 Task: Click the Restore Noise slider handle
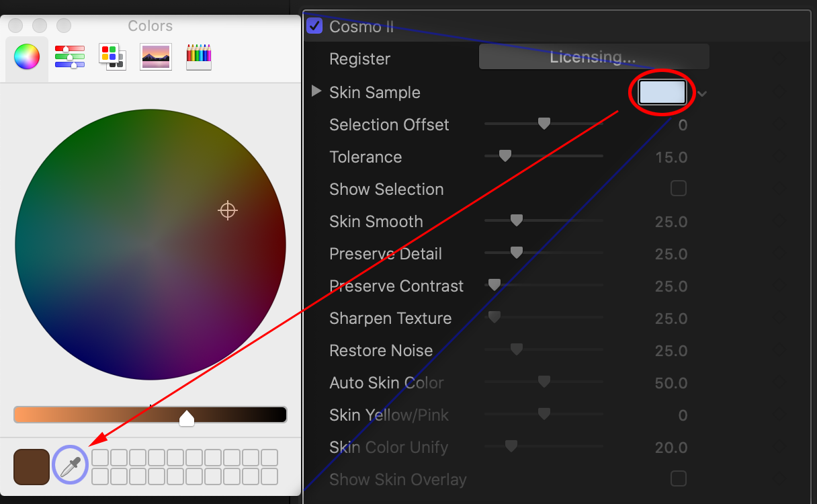517,349
